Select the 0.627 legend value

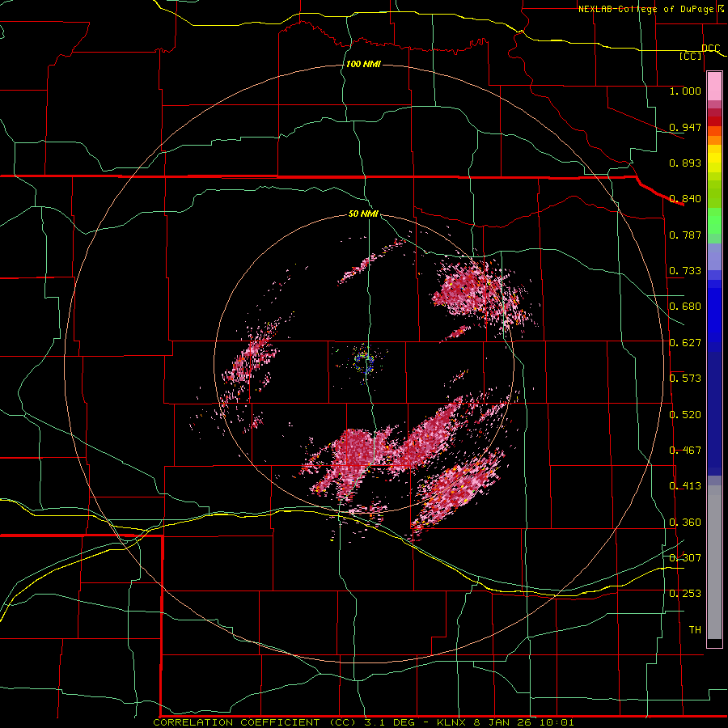coord(685,343)
